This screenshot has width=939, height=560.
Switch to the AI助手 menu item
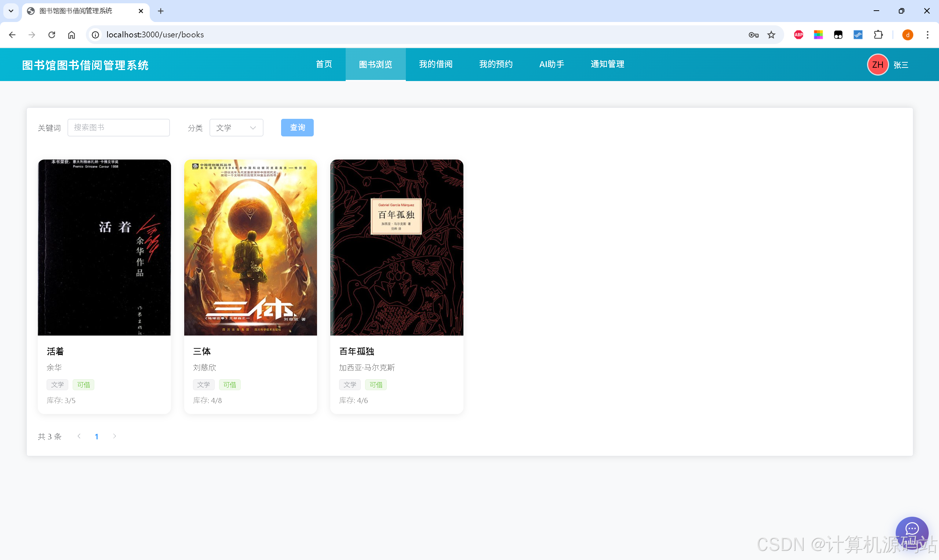pyautogui.click(x=551, y=65)
